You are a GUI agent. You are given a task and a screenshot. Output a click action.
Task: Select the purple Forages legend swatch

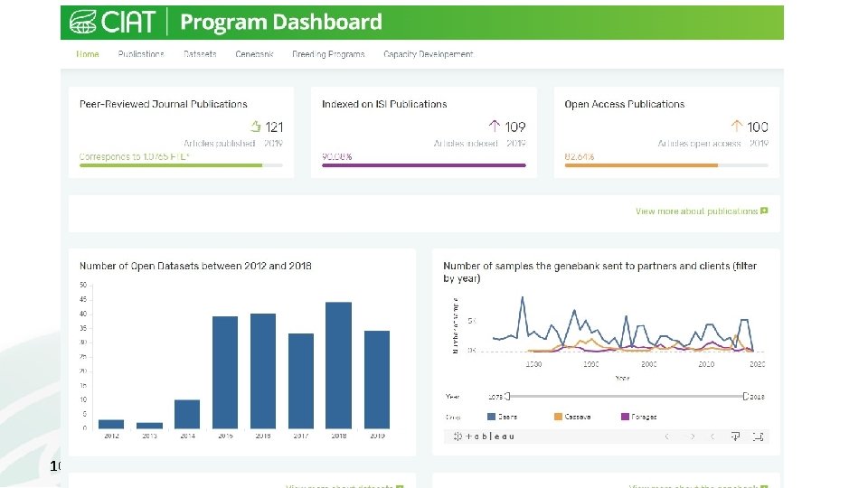coord(625,417)
